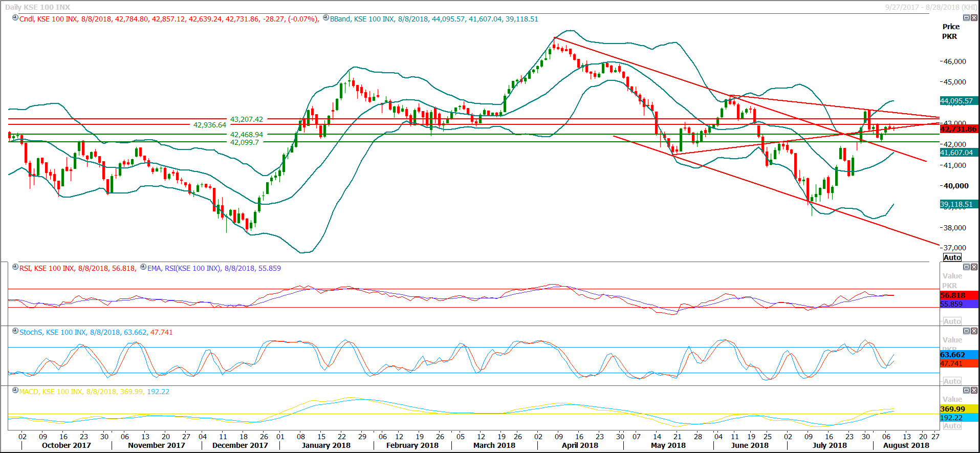Click the April 2018 label on the time axis
980x453 pixels.
pyautogui.click(x=580, y=445)
